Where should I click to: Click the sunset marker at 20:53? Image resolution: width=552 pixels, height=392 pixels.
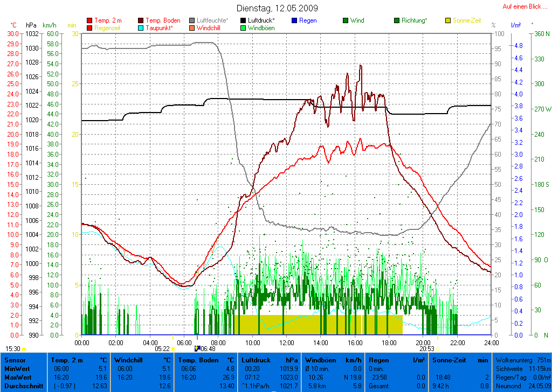click(438, 349)
